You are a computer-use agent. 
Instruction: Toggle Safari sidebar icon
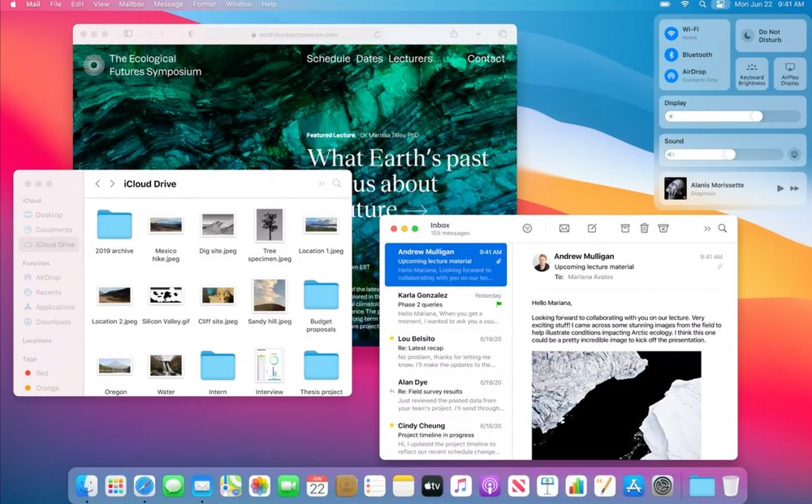[128, 34]
